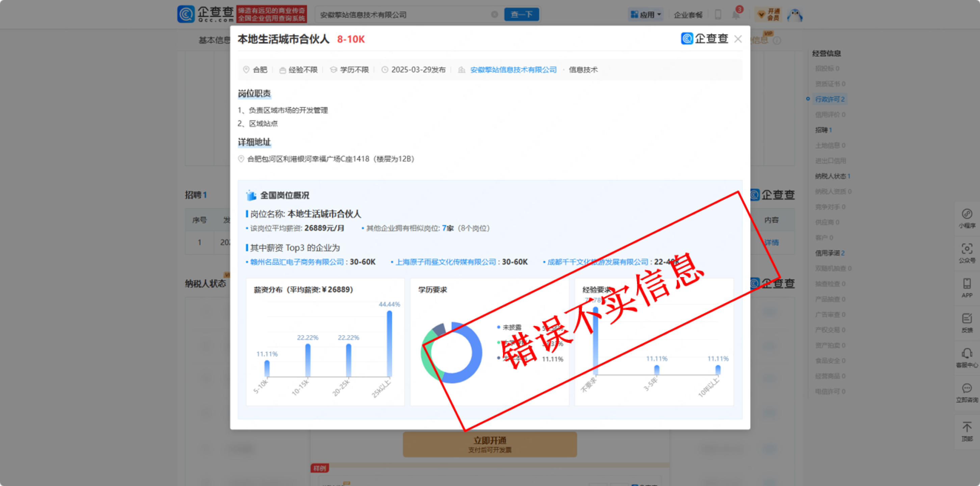The image size is (980, 486).
Task: Open the mobile phone icon in header
Action: (717, 15)
